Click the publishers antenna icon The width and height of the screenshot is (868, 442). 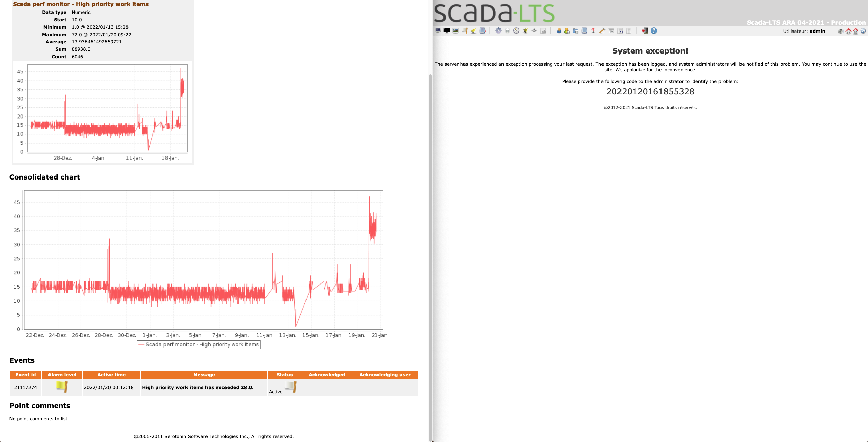coord(594,31)
